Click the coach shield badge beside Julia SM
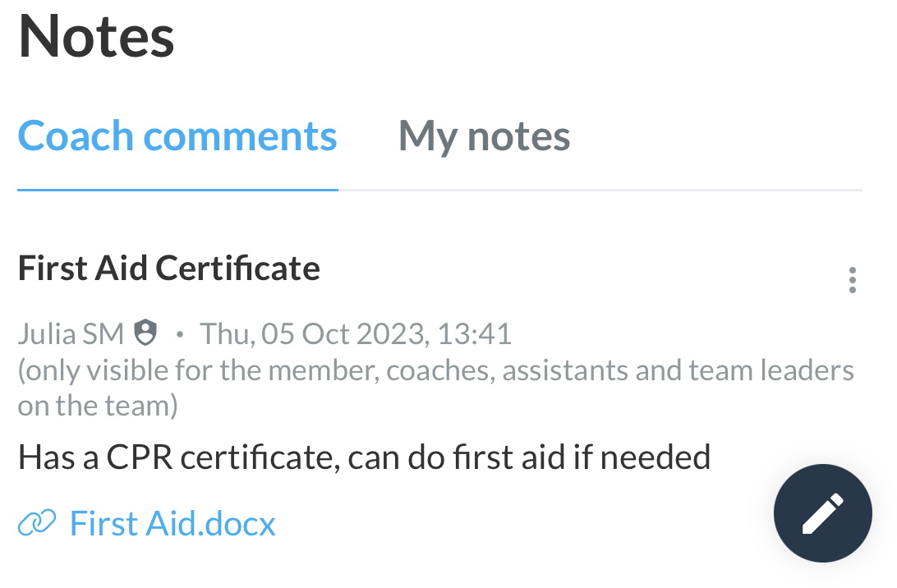The width and height of the screenshot is (897, 588). coord(145,333)
